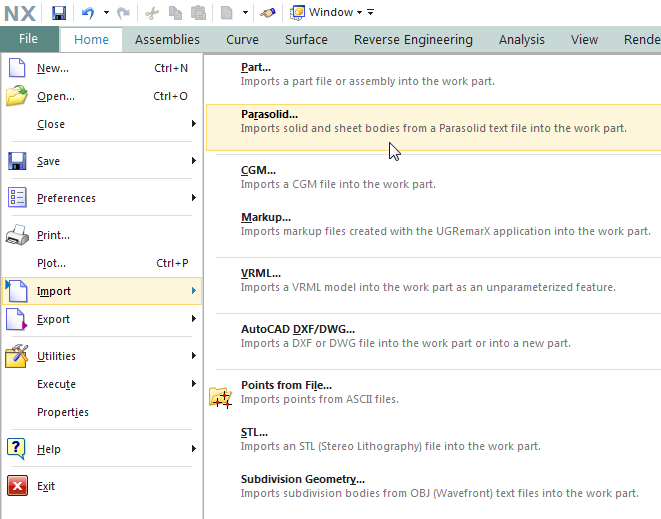Click the Import submenu arrow
The height and width of the screenshot is (519, 661).
193,290
